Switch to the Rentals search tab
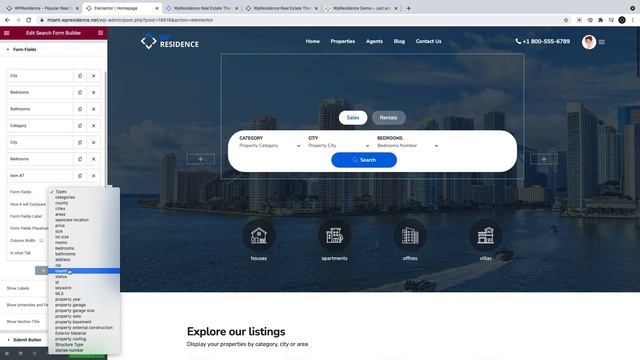 389,118
